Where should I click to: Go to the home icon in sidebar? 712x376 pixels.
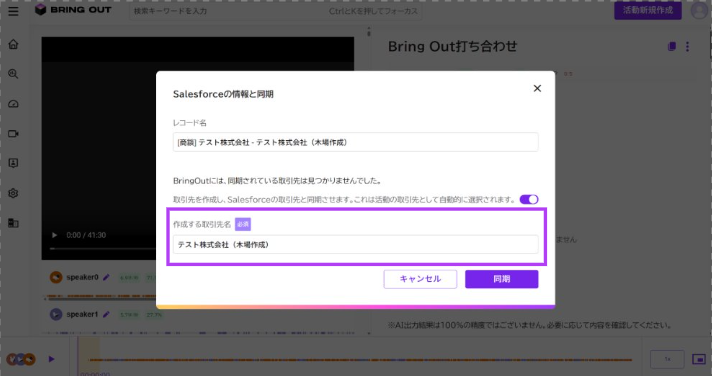(x=13, y=44)
